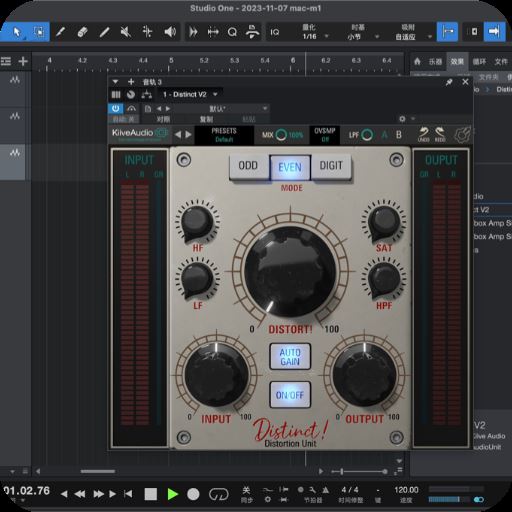This screenshot has width=512, height=512.
Task: Click the MIX knob
Action: coord(281,135)
